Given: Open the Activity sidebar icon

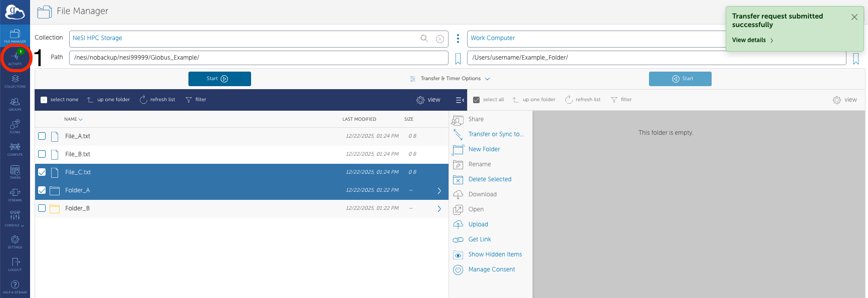Looking at the screenshot, I should 15,58.
